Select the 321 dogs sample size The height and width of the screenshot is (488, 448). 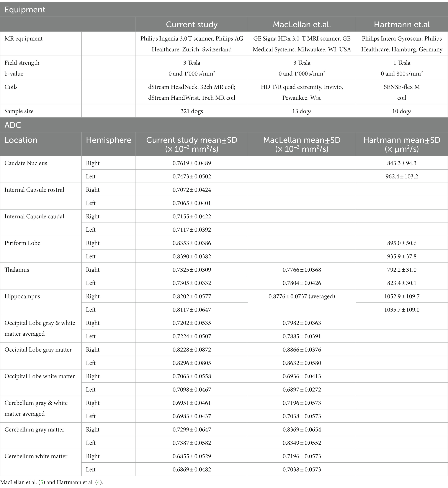[x=192, y=111]
